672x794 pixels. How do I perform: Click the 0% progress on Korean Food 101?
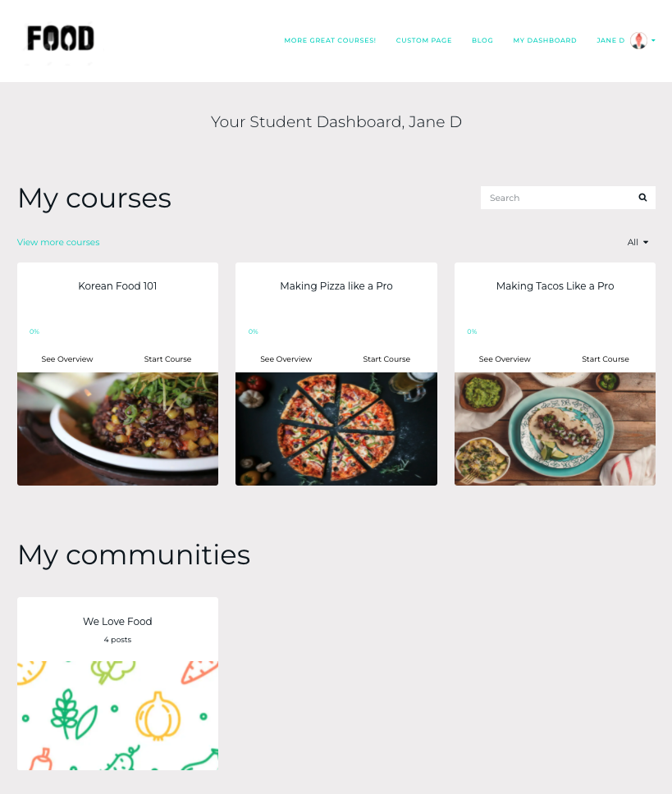tap(34, 331)
